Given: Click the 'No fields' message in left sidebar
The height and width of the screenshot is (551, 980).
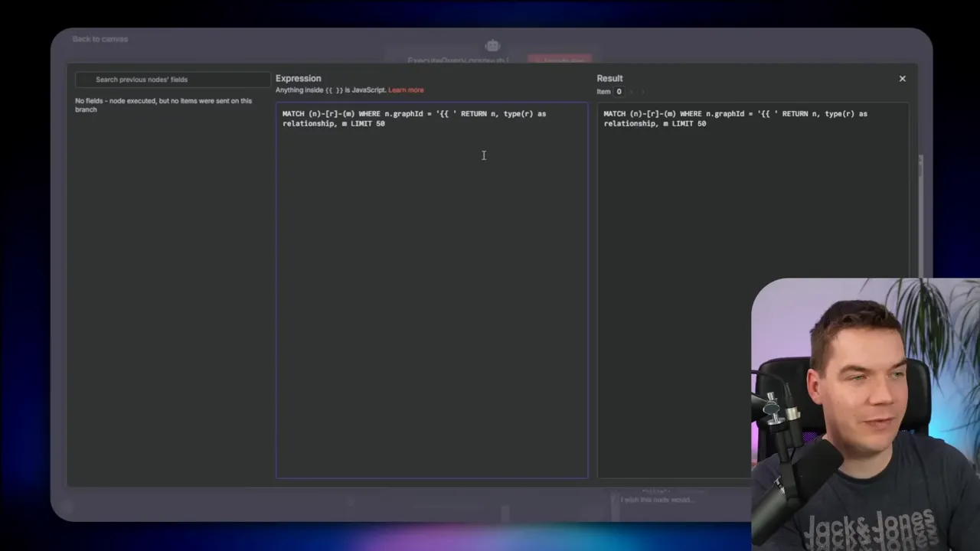Looking at the screenshot, I should coord(163,105).
